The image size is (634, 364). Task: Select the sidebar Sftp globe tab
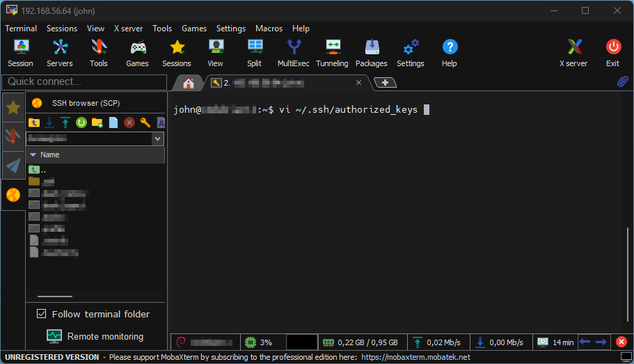(13, 195)
